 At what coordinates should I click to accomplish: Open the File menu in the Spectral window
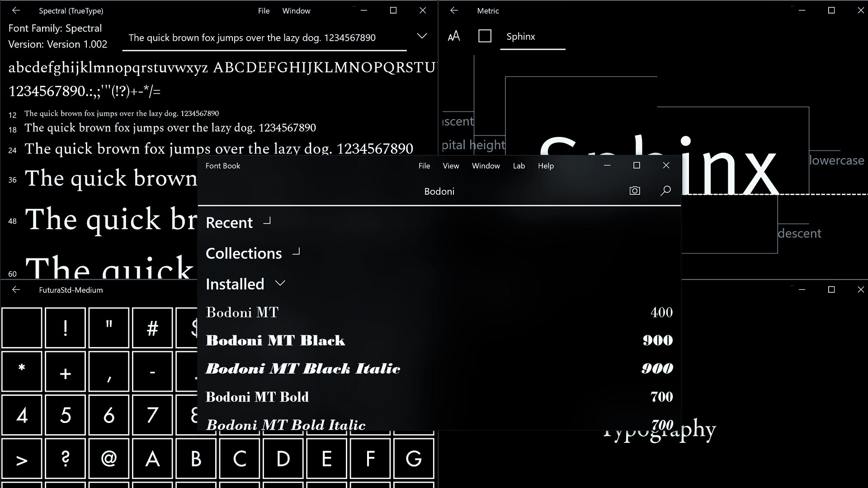pyautogui.click(x=264, y=11)
